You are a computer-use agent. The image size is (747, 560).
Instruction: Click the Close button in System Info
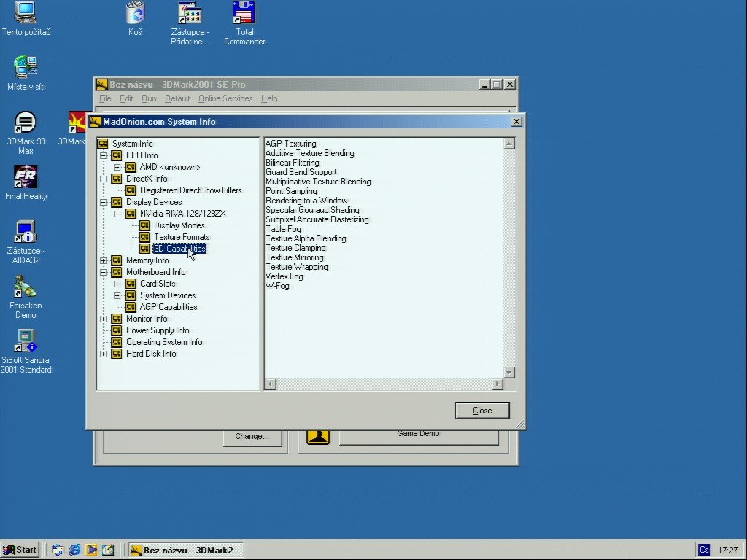pos(482,411)
